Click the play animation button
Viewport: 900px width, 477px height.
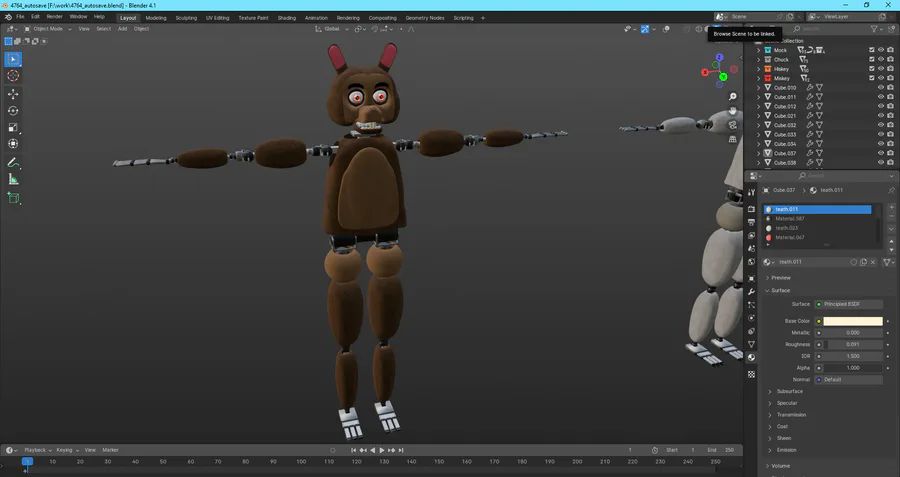pos(382,450)
